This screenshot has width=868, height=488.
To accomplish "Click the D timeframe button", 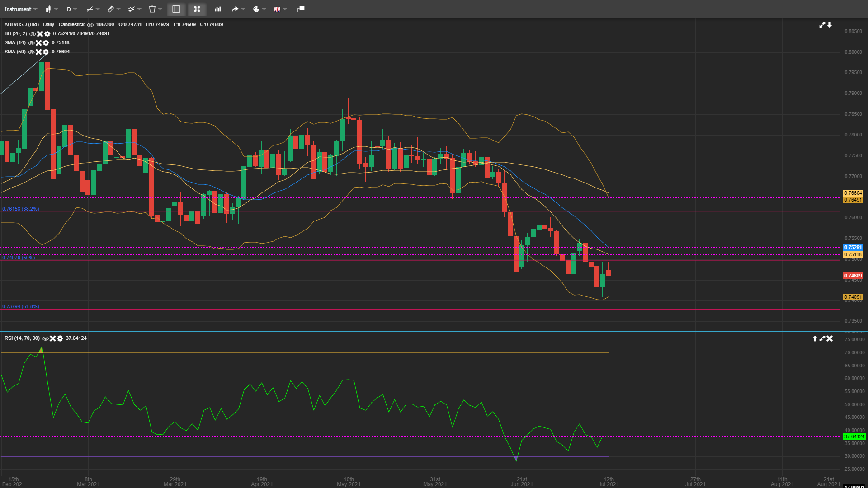I will (69, 9).
